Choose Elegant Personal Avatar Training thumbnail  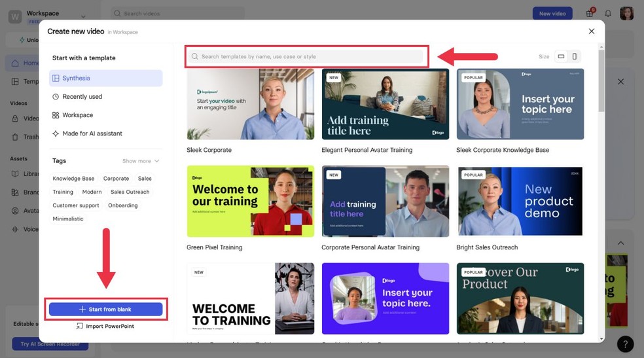[385, 104]
